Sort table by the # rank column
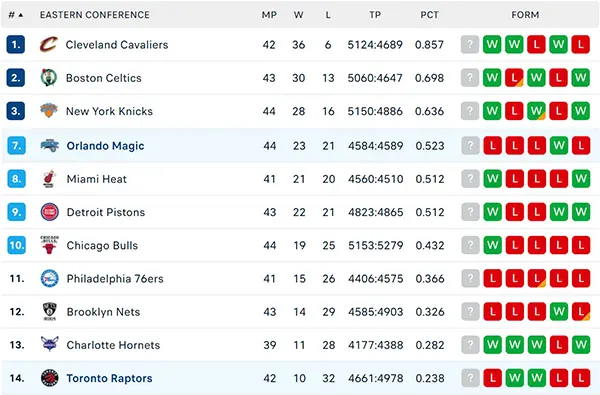 [16, 15]
